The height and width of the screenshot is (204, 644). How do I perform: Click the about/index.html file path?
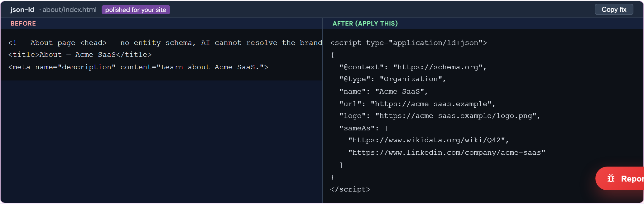[x=69, y=10]
